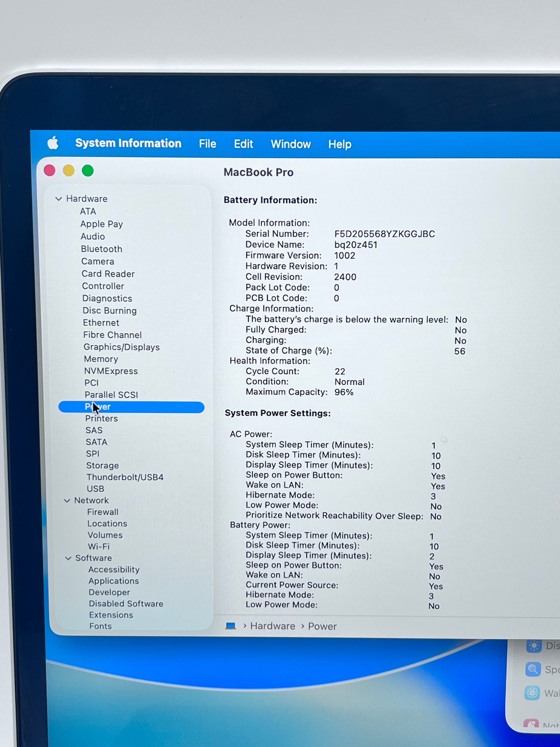
Task: Click the System Power Settings heading
Action: click(278, 413)
